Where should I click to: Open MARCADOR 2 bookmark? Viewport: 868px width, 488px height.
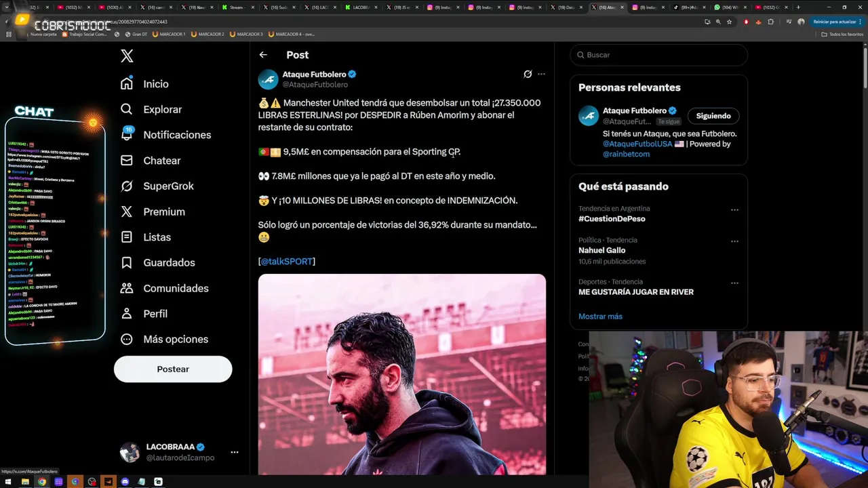[x=208, y=34]
